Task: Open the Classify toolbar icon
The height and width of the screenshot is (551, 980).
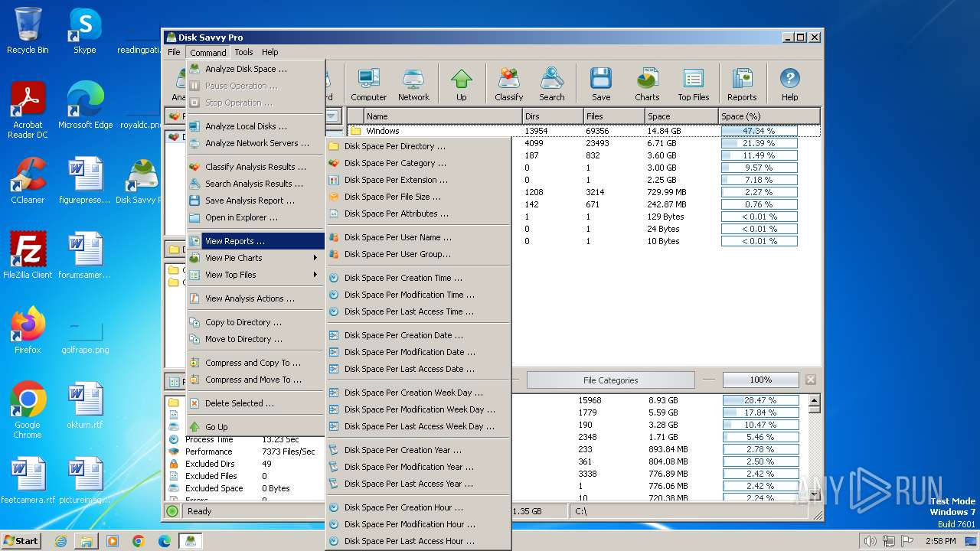Action: 508,84
